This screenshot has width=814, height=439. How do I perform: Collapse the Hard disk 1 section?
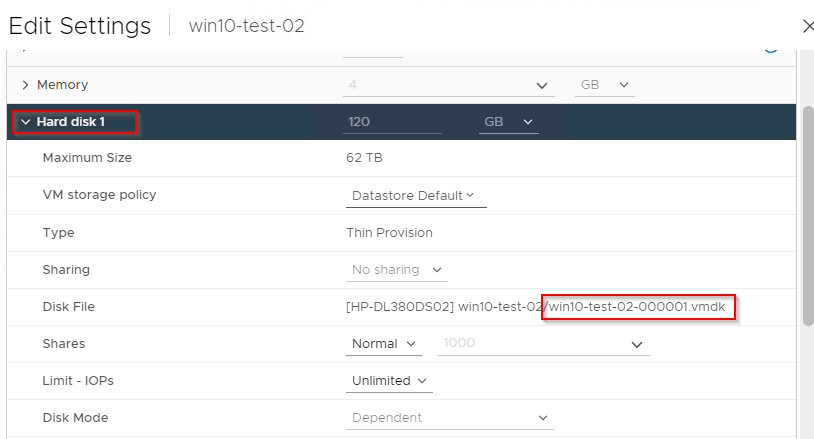[x=25, y=122]
